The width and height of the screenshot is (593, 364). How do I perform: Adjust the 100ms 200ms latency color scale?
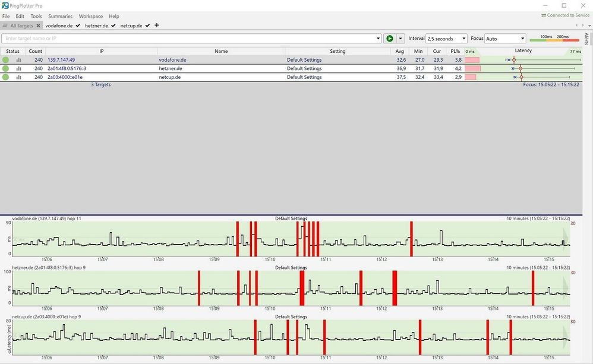pos(554,38)
